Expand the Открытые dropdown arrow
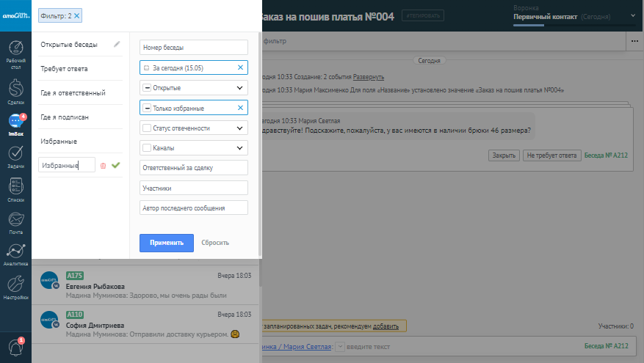This screenshot has height=363, width=644. (239, 88)
